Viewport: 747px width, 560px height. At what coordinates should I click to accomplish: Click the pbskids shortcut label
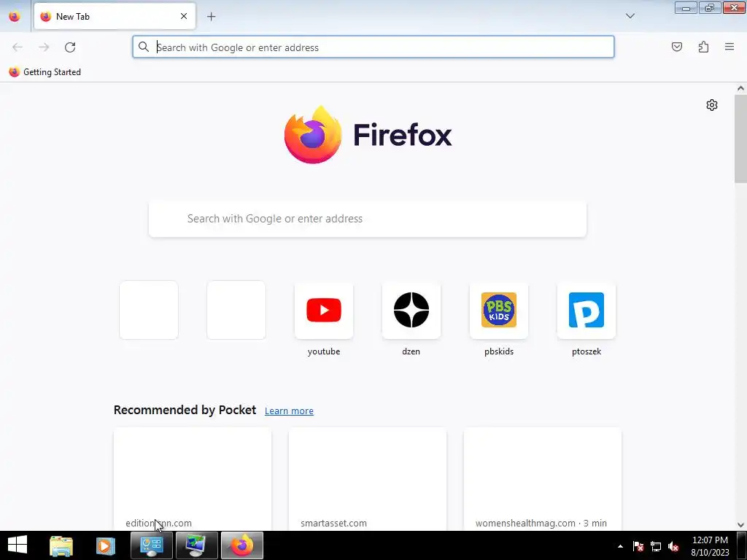[499, 351]
